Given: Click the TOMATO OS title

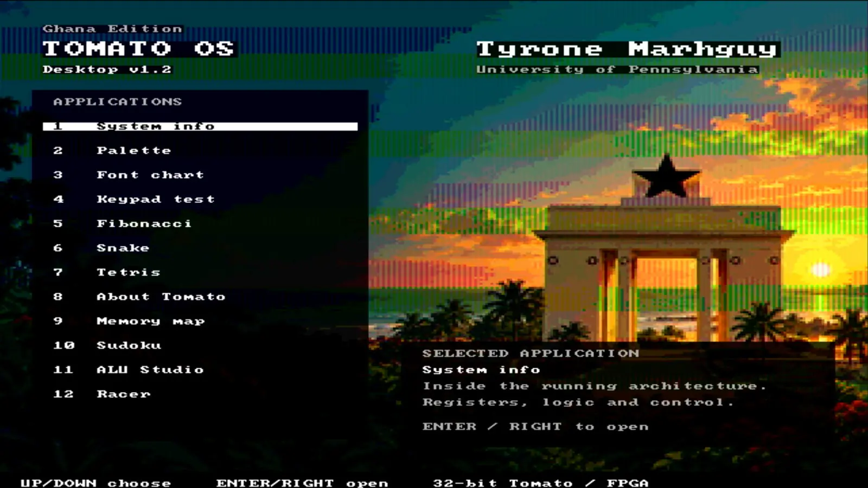Looking at the screenshot, I should [139, 49].
